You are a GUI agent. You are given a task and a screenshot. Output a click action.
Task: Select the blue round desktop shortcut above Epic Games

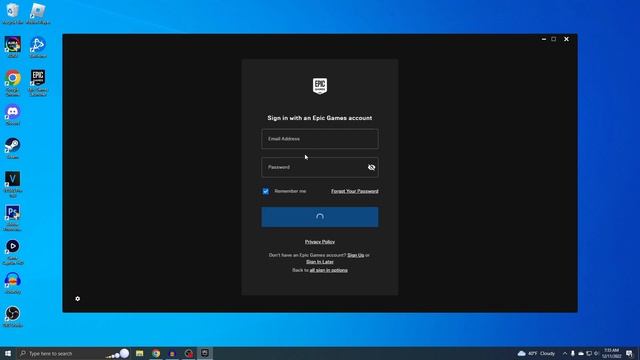[x=38, y=47]
